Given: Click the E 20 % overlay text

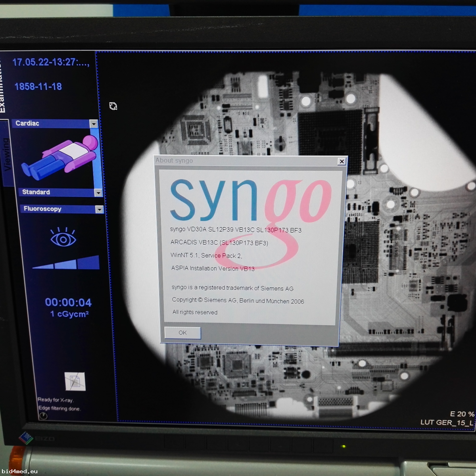Looking at the screenshot, I should [462, 414].
